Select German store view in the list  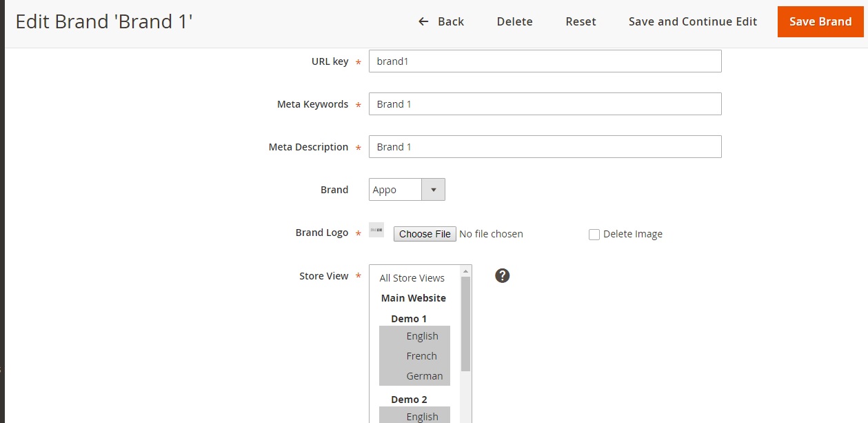coord(424,376)
